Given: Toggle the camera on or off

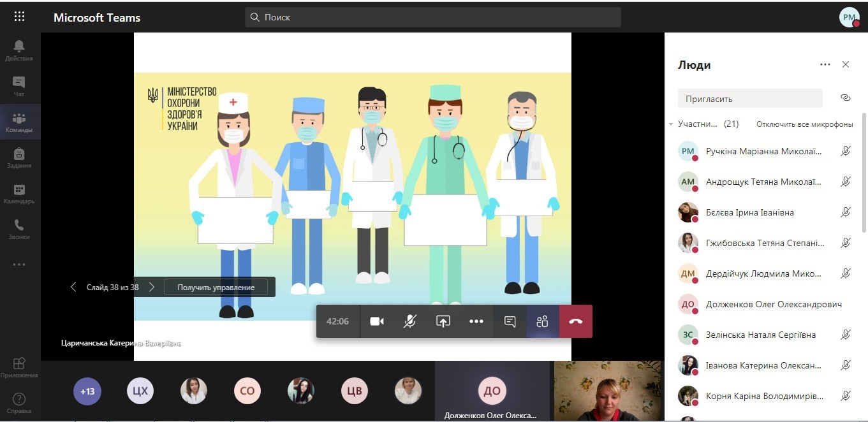Looking at the screenshot, I should (x=377, y=321).
